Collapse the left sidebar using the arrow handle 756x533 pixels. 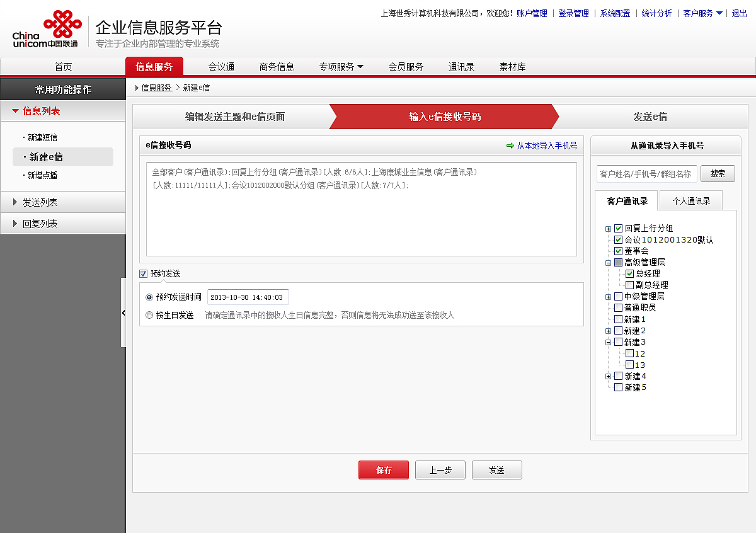(x=123, y=311)
